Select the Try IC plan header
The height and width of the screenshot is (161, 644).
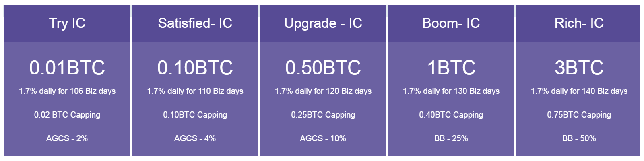coord(67,23)
